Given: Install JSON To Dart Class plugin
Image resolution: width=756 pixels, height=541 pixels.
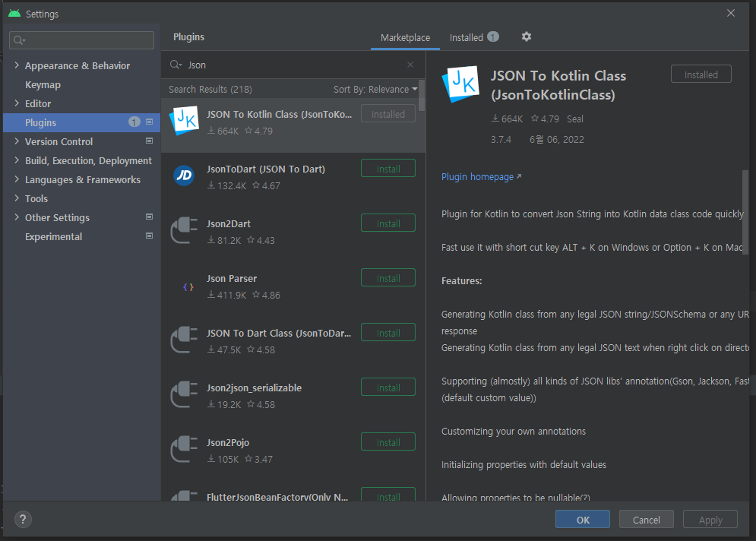Looking at the screenshot, I should coord(388,333).
